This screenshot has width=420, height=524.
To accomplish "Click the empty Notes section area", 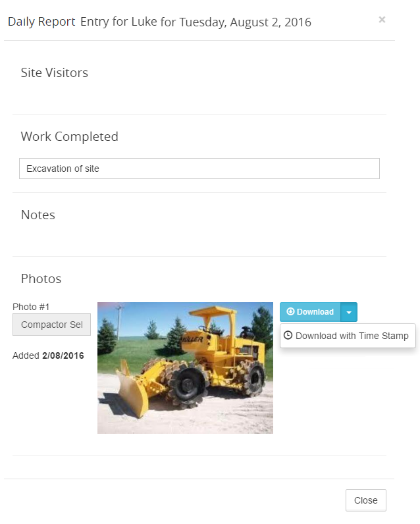I will [x=199, y=239].
